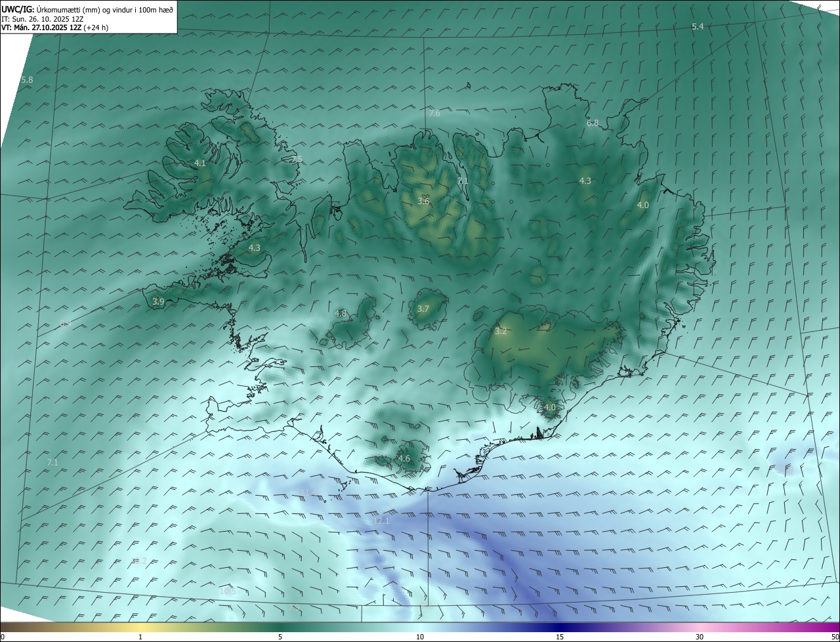Click the colour scale tick label 5
This screenshot has height=642, width=840.
point(280,637)
